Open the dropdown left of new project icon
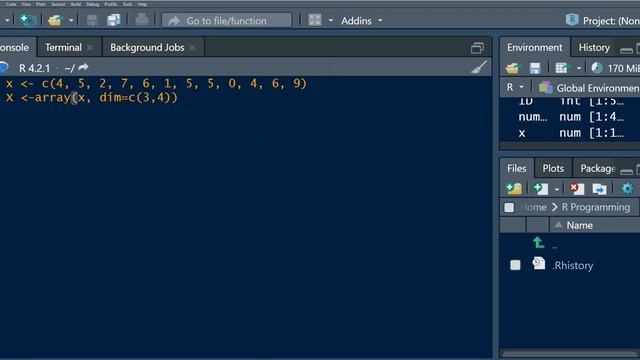This screenshot has width=640, height=360. pos(7,20)
